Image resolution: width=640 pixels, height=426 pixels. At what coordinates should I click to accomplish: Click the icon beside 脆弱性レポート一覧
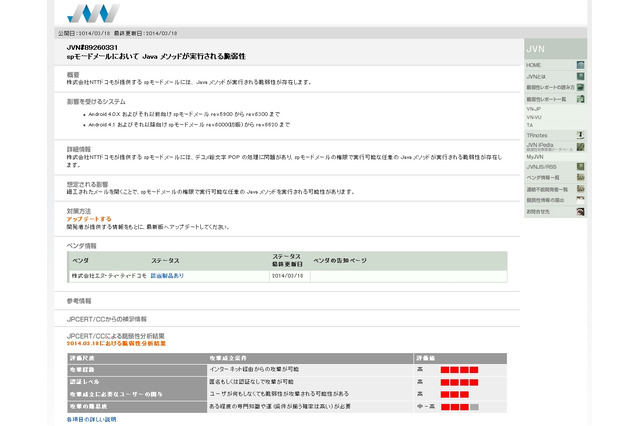(x=580, y=99)
